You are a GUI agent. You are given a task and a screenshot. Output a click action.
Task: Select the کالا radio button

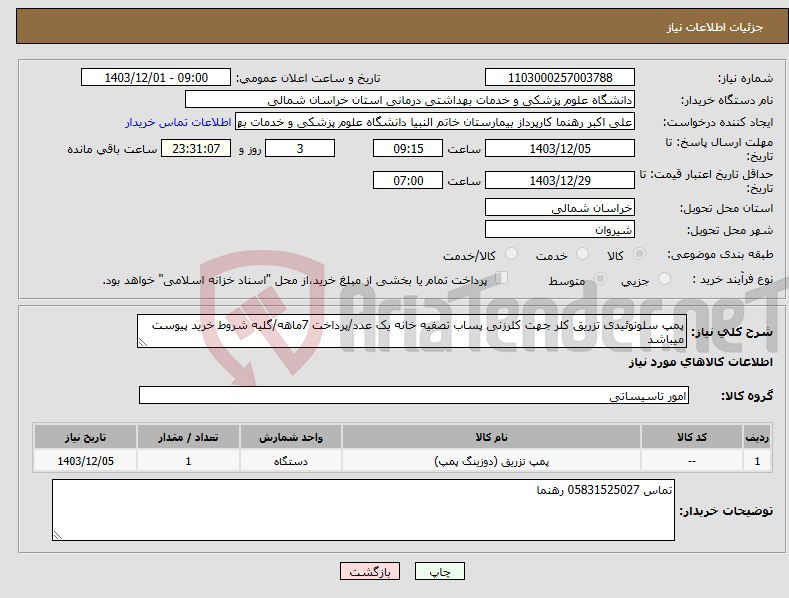point(639,254)
